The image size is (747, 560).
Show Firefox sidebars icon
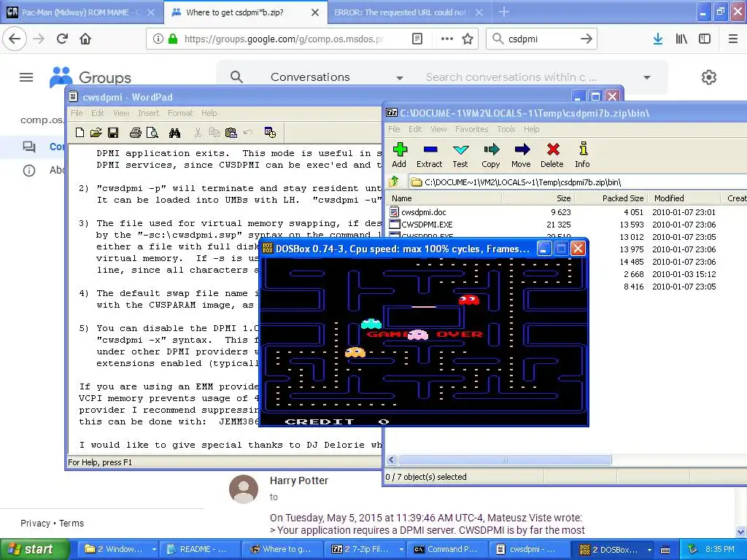pyautogui.click(x=705, y=39)
